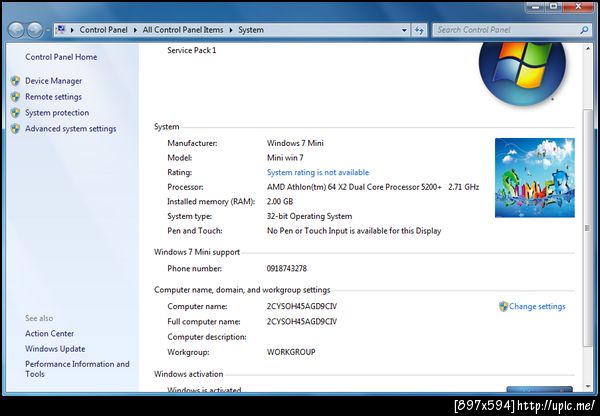Click the shield icon next to Change settings

pyautogui.click(x=503, y=306)
